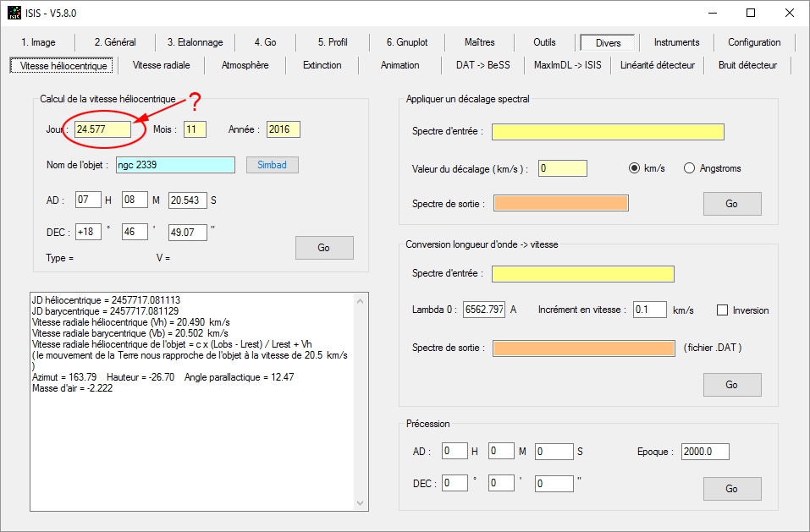Click the conversion Spectre de sortie field
This screenshot has width=810, height=532.
click(x=584, y=348)
